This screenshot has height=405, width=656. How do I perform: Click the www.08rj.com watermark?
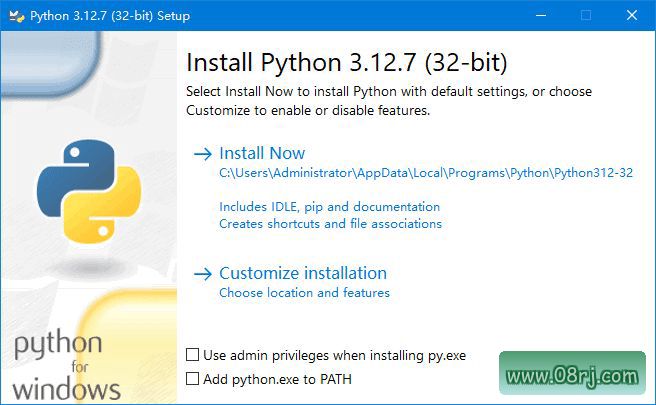[x=572, y=377]
